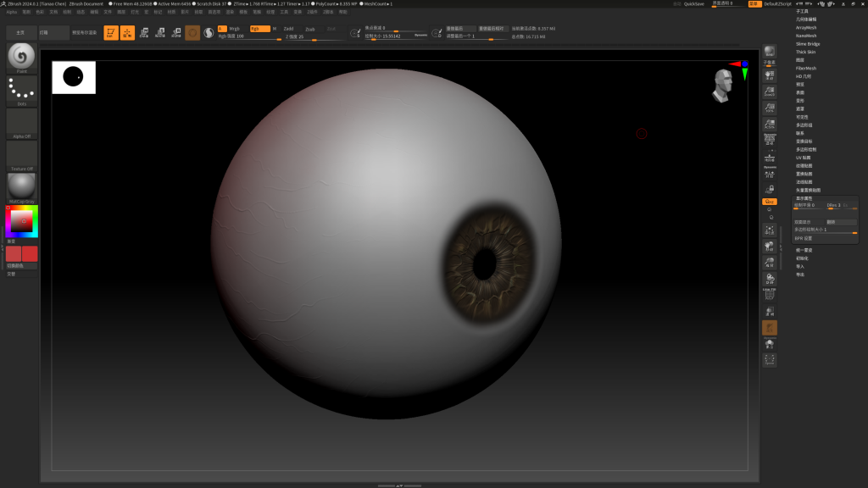This screenshot has height=488, width=868.
Task: Toggle the orange XYZ rotation button
Action: [x=770, y=202]
